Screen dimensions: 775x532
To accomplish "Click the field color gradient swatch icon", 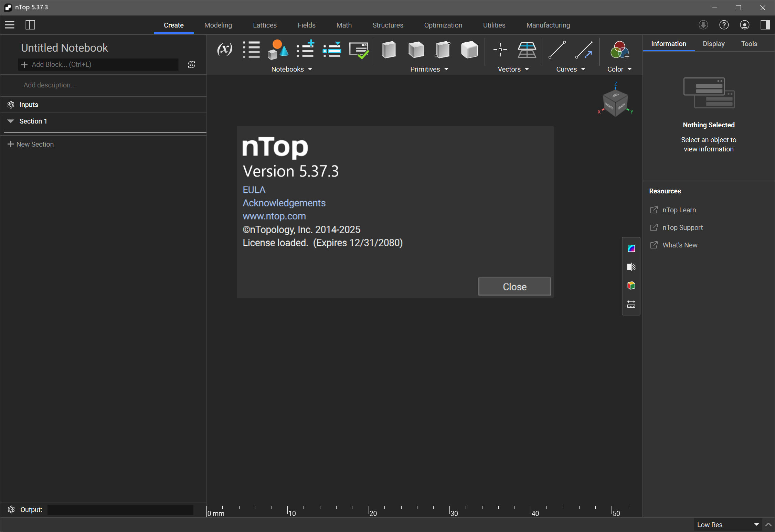I will [x=631, y=248].
